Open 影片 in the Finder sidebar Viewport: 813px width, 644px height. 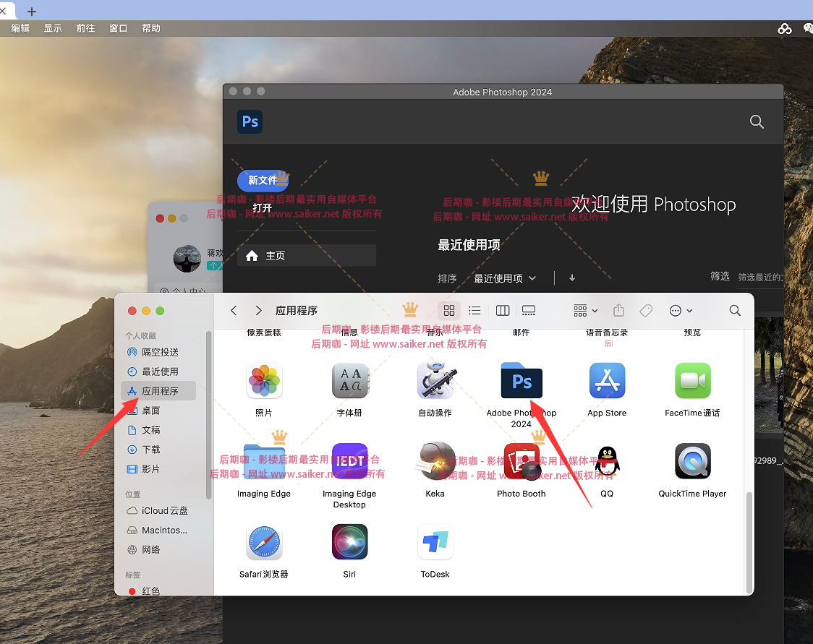coord(158,469)
